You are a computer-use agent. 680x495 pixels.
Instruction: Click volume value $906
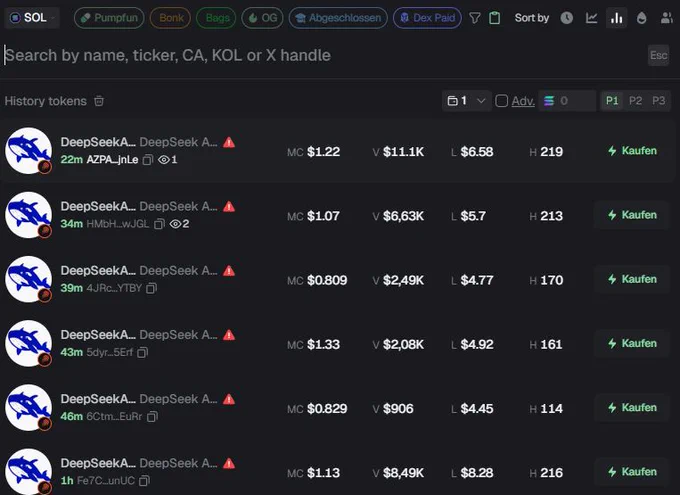point(398,408)
